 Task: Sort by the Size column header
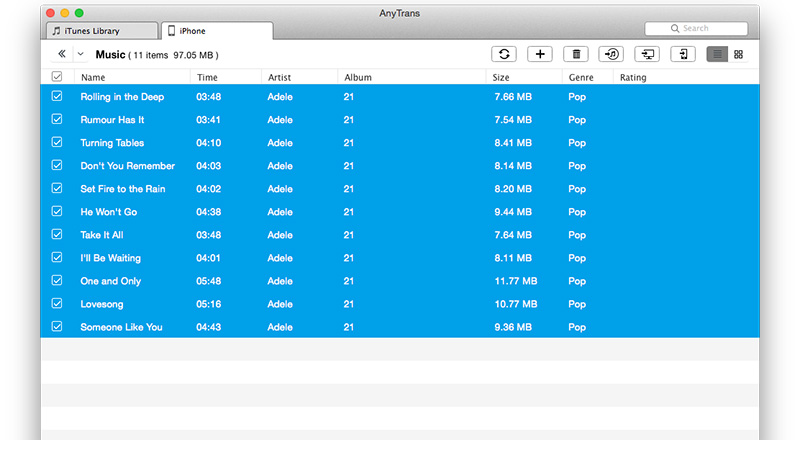point(502,77)
